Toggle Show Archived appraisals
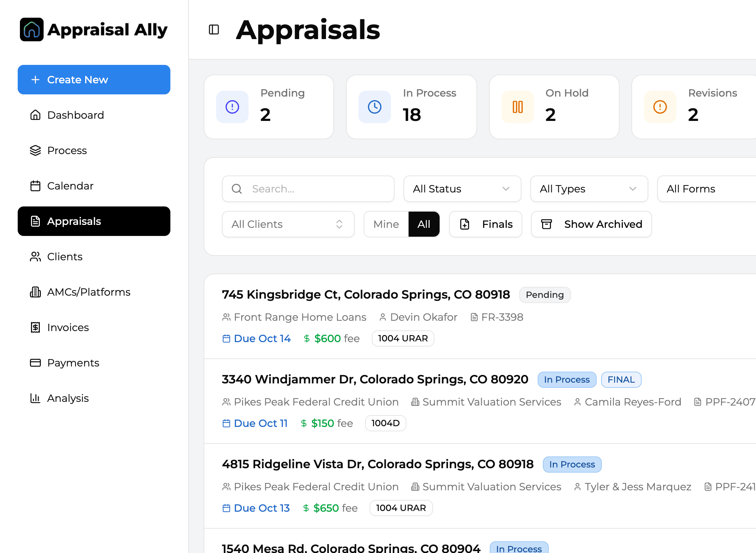The image size is (756, 553). (592, 224)
